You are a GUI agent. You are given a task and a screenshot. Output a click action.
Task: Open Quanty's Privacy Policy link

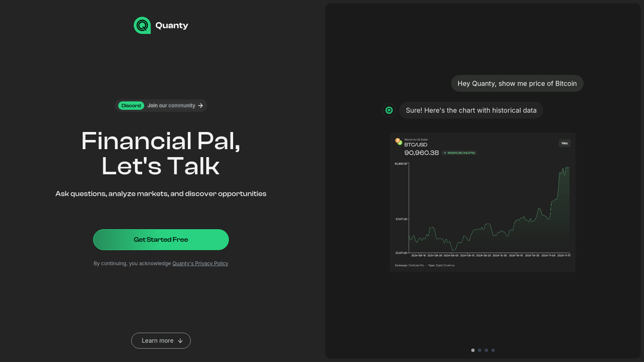[x=200, y=264]
